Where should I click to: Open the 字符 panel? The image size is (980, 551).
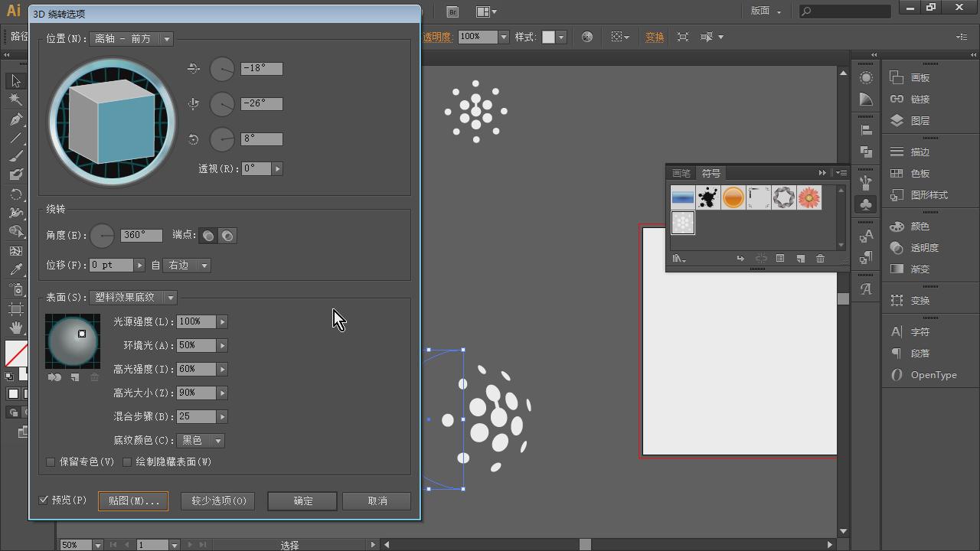click(x=911, y=331)
